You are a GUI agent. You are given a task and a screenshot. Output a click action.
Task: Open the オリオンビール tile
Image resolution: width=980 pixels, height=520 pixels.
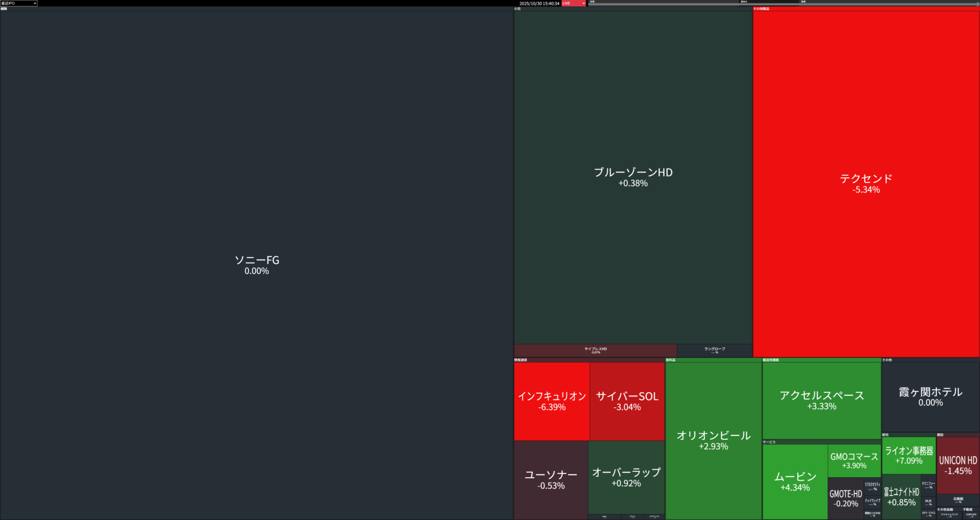714,440
